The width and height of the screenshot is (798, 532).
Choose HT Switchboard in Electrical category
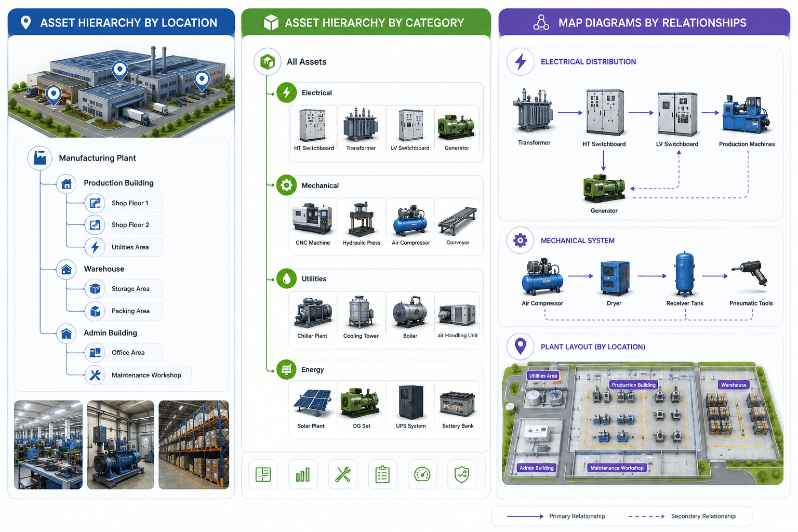click(x=313, y=130)
